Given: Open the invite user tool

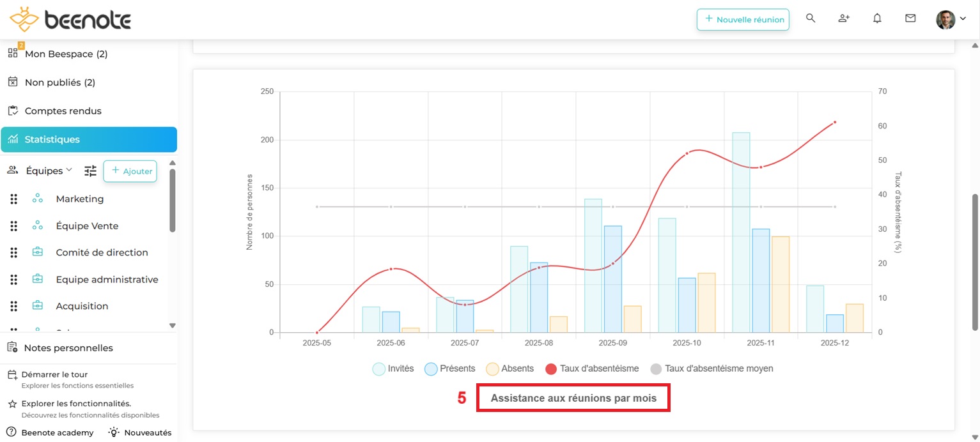Looking at the screenshot, I should (844, 19).
